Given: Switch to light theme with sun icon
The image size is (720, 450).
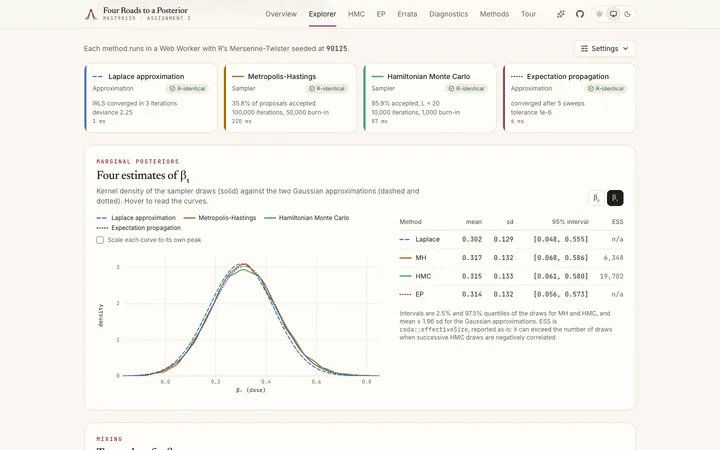Looking at the screenshot, I should pyautogui.click(x=599, y=14).
